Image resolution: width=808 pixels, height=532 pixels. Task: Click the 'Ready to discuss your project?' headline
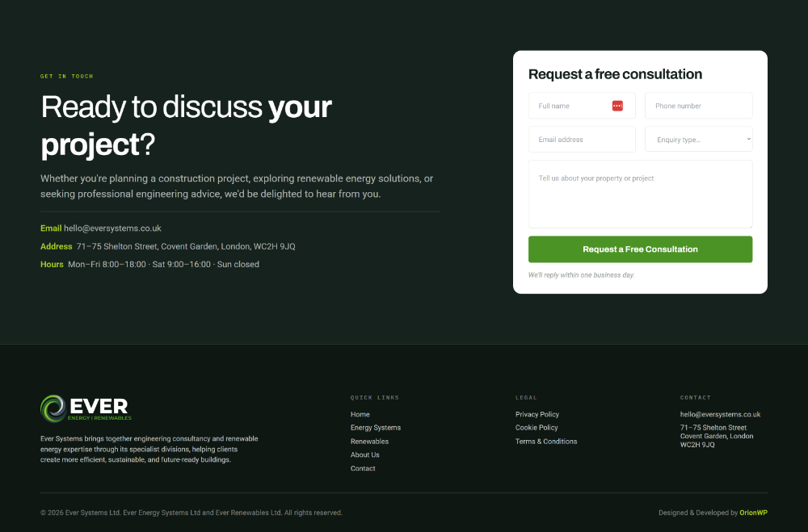[x=186, y=125]
